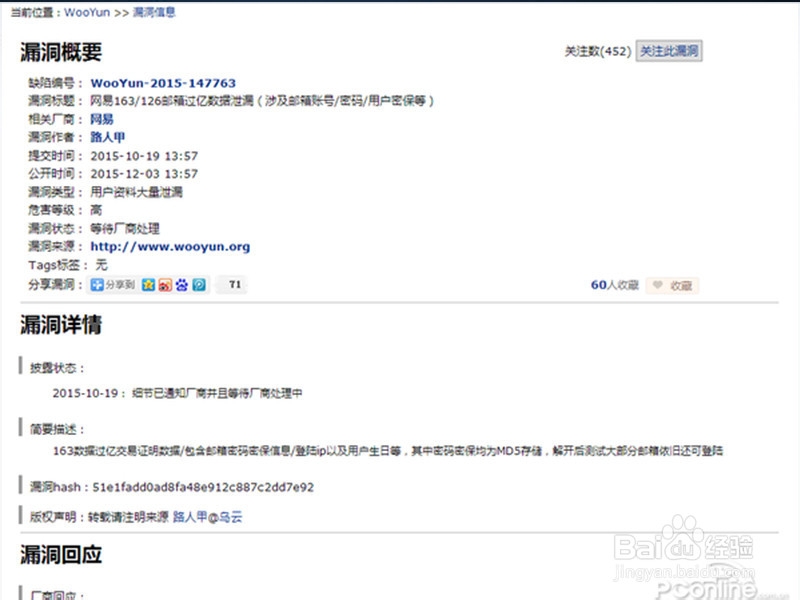Image resolution: width=800 pixels, height=600 pixels.
Task: Click the status text 等待厂商处理
Action: 125,229
